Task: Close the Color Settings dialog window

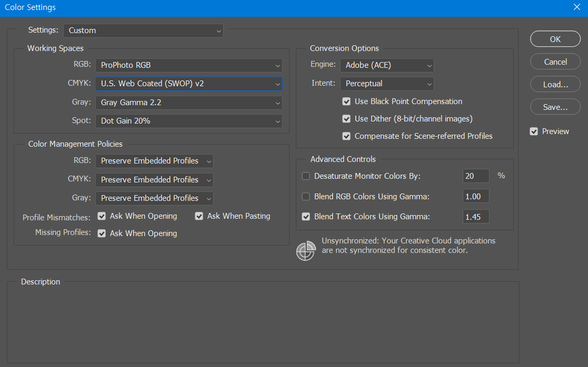Action: pyautogui.click(x=577, y=7)
